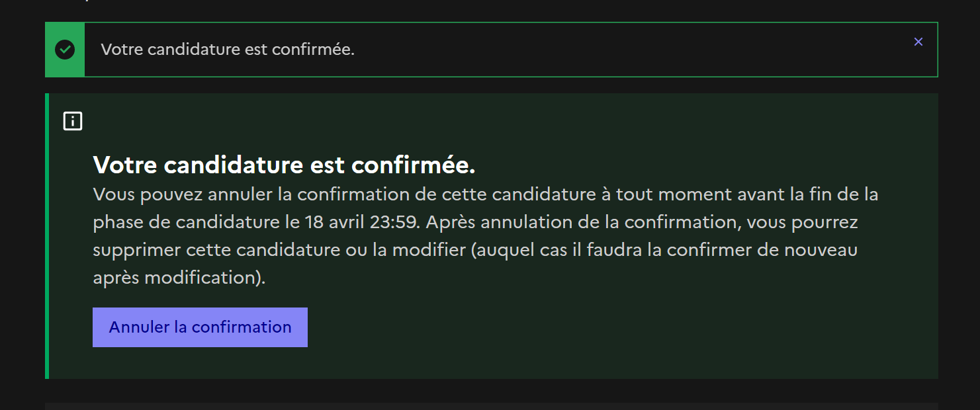Click the phrase 'Après annulation de la confirmation'

point(581,222)
